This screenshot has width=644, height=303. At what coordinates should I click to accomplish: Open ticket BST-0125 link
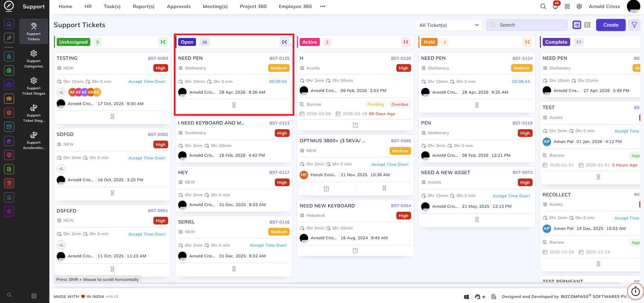[280, 58]
